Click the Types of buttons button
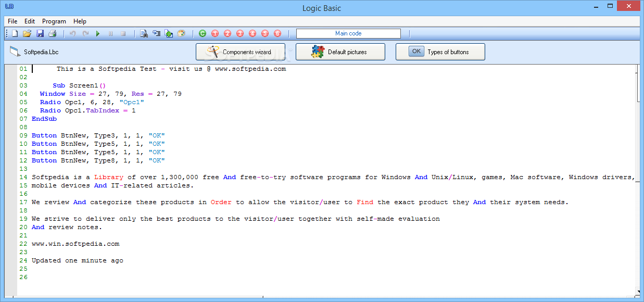 pyautogui.click(x=440, y=52)
